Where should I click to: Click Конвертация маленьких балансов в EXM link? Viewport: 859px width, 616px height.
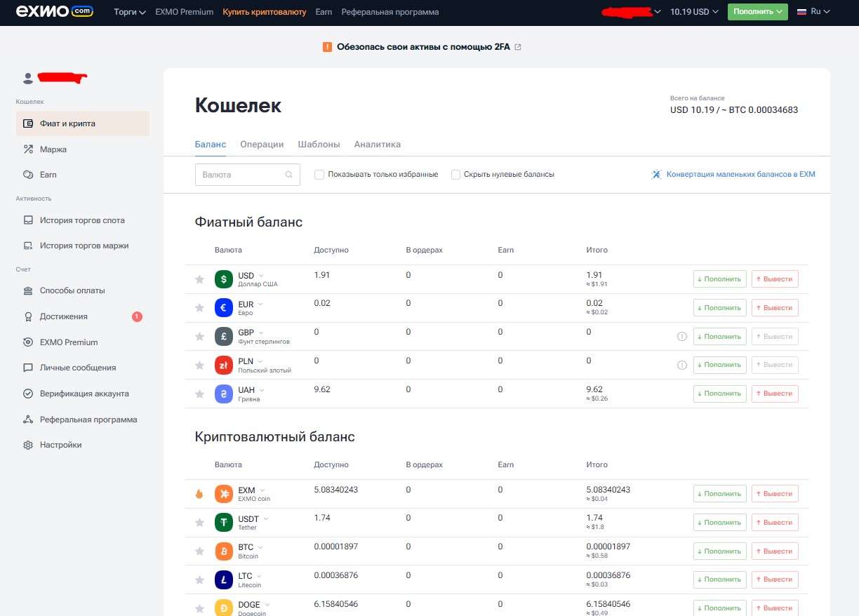pyautogui.click(x=740, y=175)
